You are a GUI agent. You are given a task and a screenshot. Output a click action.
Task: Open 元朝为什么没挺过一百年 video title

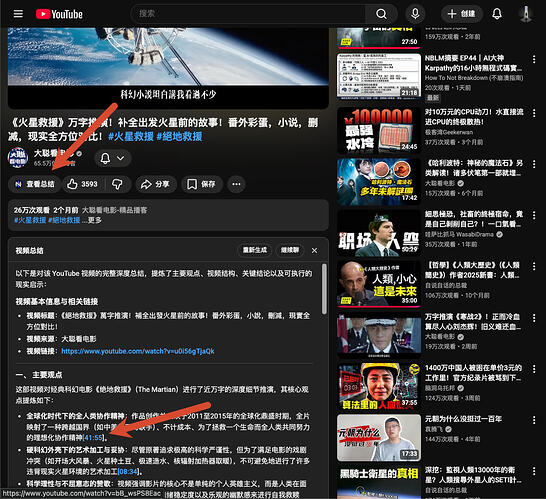point(463,419)
